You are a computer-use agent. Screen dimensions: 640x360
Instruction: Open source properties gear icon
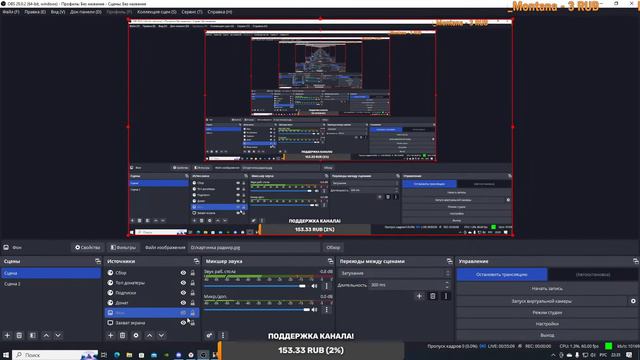(x=136, y=335)
